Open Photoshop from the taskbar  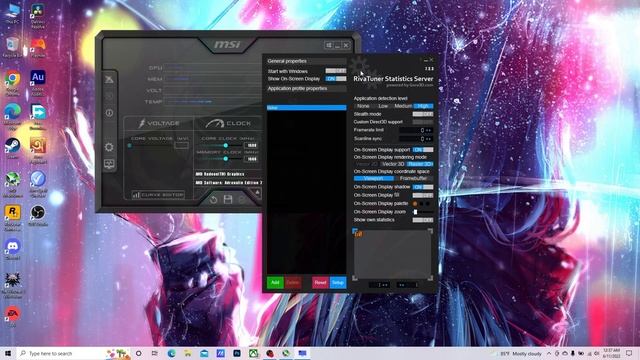tap(237, 353)
